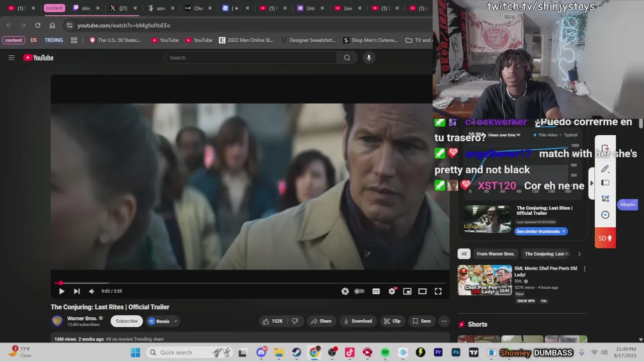Enter fullscreen on the video player
644x362 pixels.
[438, 291]
